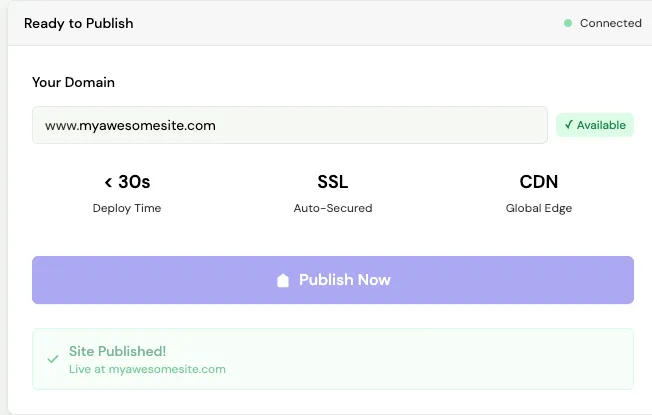Click the Available badge
The width and height of the screenshot is (652, 415).
(x=595, y=125)
